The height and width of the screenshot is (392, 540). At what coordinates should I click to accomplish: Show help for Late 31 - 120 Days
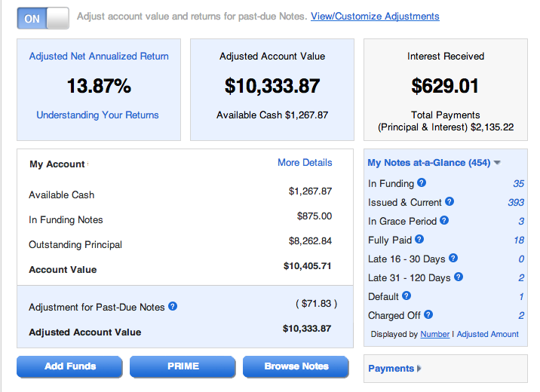[459, 277]
